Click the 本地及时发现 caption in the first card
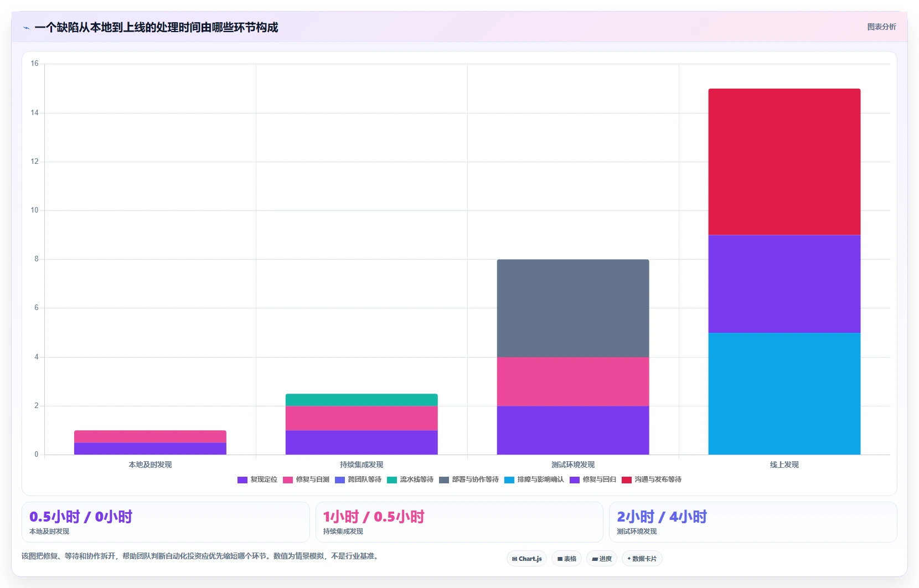This screenshot has width=919, height=588. 49,532
